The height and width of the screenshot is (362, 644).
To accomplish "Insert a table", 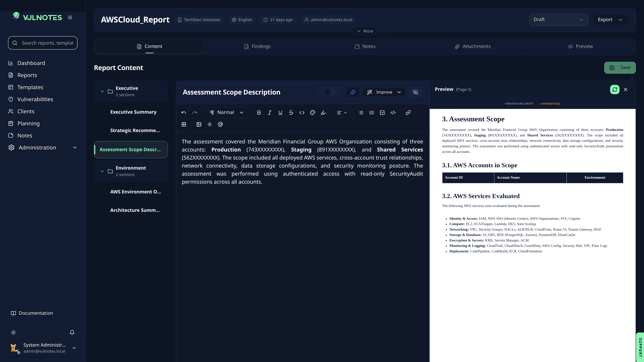I will (184, 124).
